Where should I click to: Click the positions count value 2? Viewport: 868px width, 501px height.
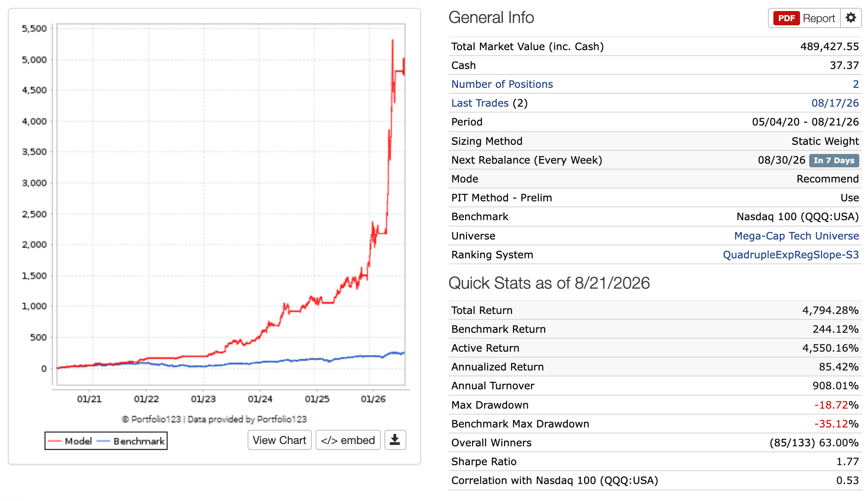pyautogui.click(x=856, y=84)
